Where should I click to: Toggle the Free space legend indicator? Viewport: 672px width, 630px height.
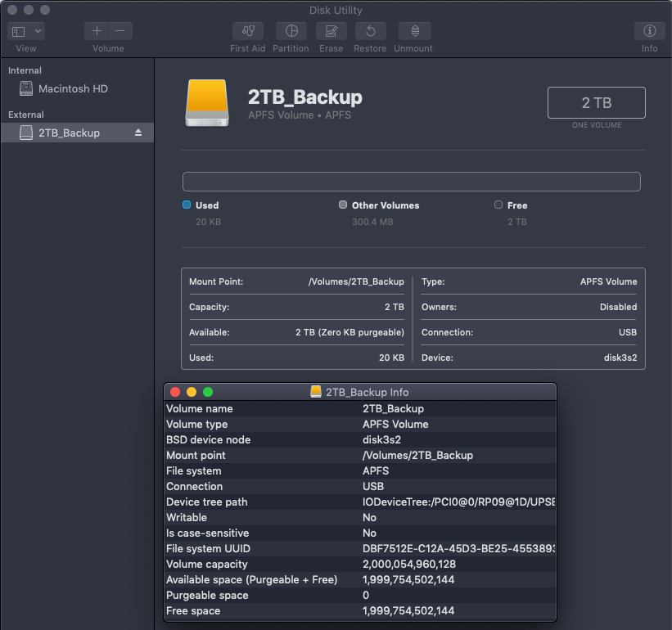pos(498,205)
